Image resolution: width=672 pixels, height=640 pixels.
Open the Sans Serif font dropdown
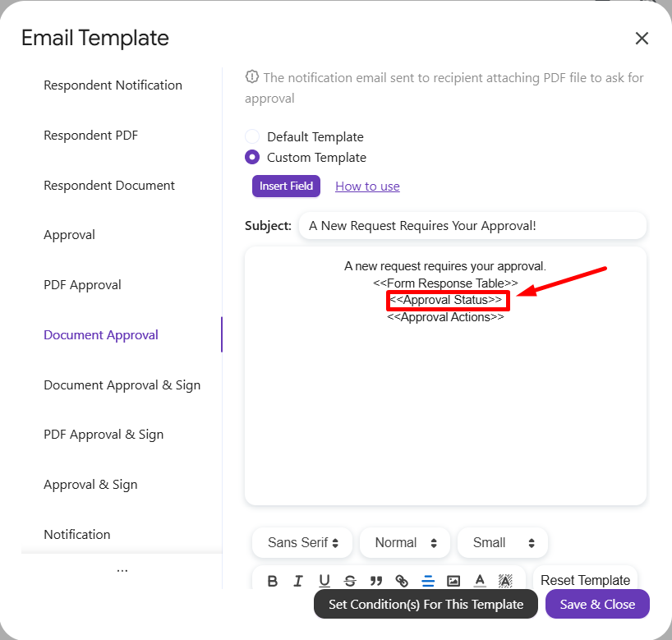click(x=302, y=543)
